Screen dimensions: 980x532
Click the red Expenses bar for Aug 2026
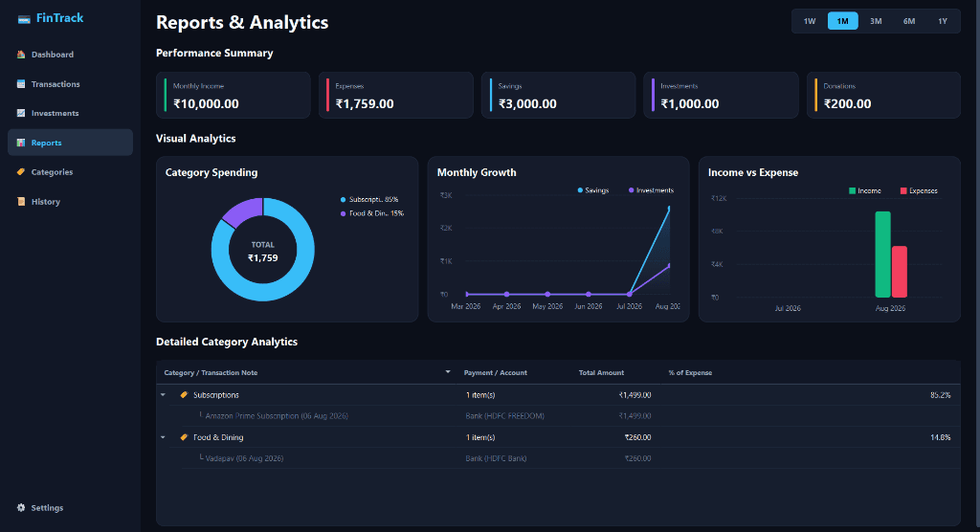(900, 272)
